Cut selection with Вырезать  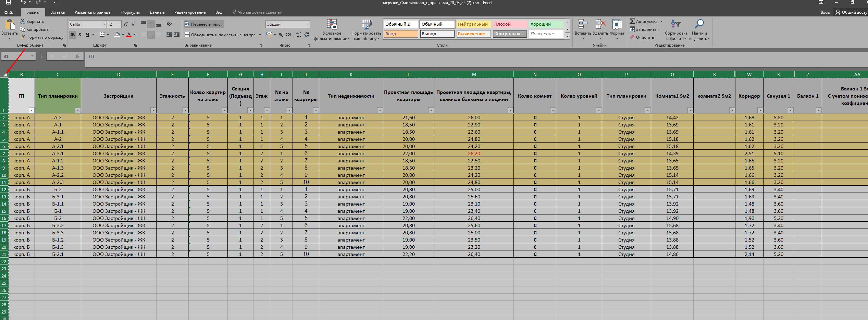(32, 22)
